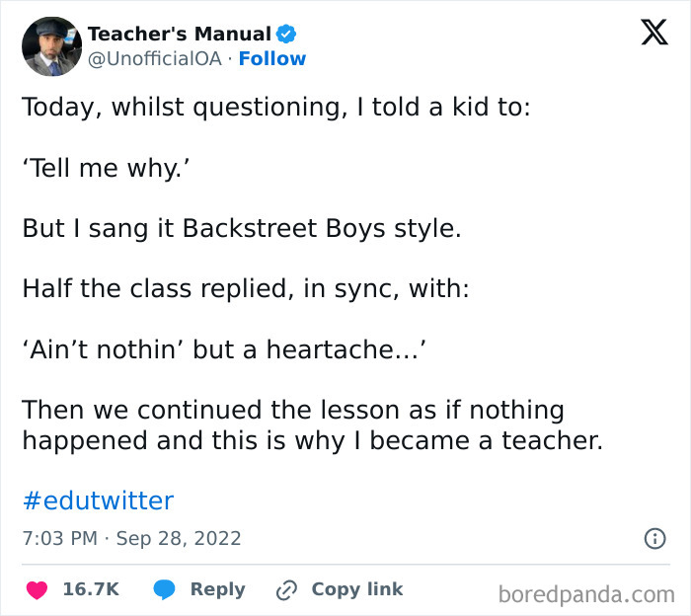This screenshot has width=691, height=616.
Task: Follow the Teacher's Manual account
Action: click(272, 59)
